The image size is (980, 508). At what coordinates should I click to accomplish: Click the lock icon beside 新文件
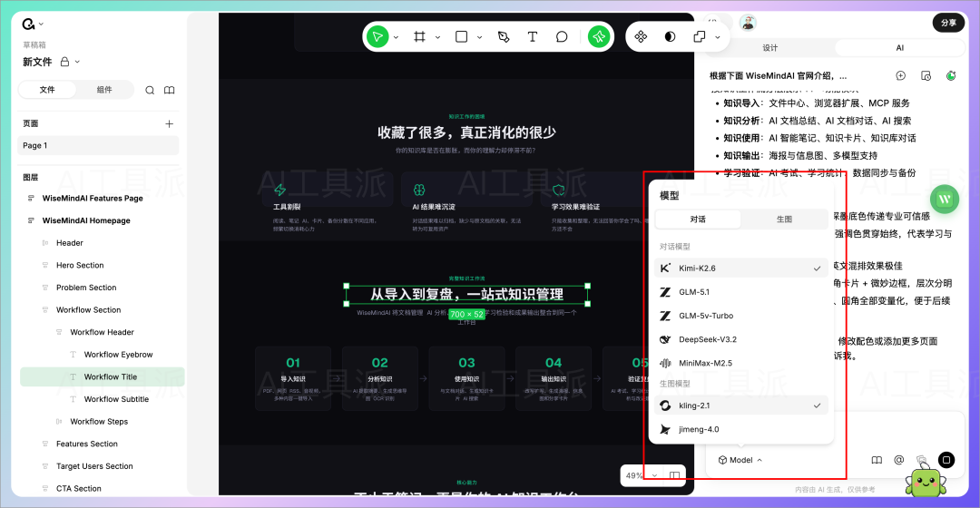(x=64, y=62)
